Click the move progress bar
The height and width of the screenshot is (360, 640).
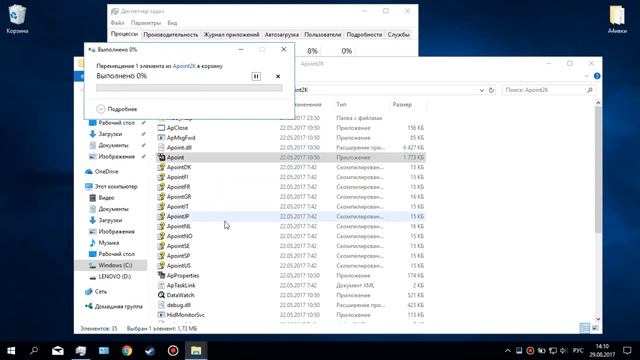tap(189, 88)
